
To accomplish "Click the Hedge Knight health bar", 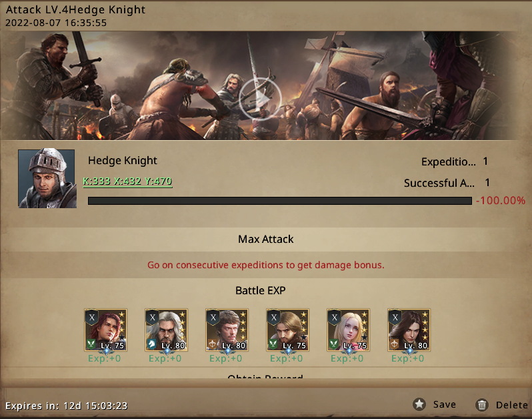I will point(280,201).
